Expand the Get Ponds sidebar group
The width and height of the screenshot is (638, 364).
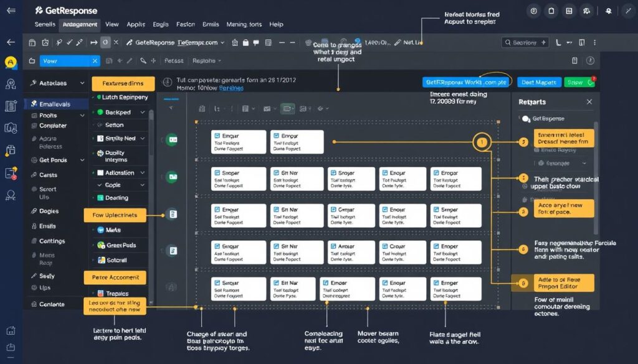pos(82,160)
